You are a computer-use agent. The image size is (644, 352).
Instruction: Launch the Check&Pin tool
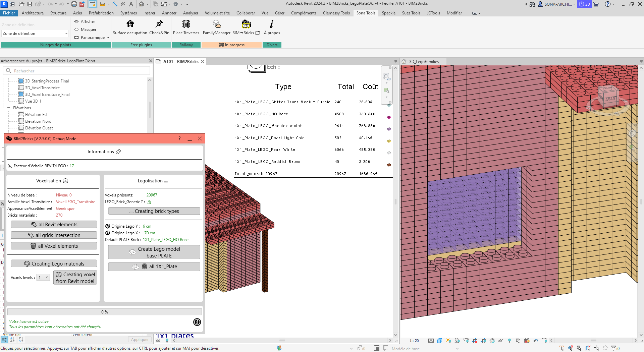(159, 27)
